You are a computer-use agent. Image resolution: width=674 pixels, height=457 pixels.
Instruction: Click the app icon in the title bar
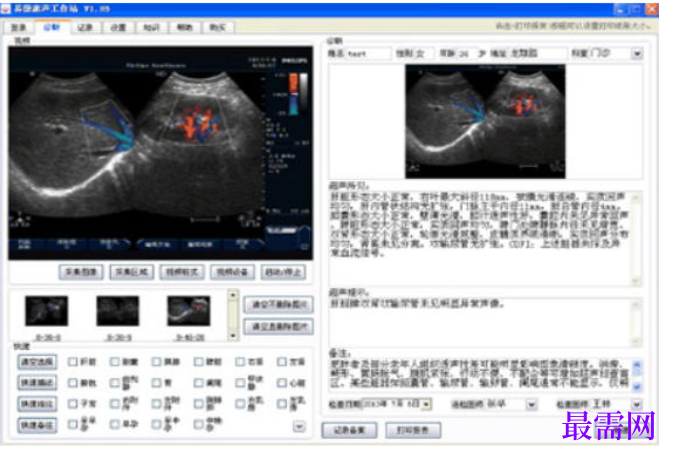[6, 9]
